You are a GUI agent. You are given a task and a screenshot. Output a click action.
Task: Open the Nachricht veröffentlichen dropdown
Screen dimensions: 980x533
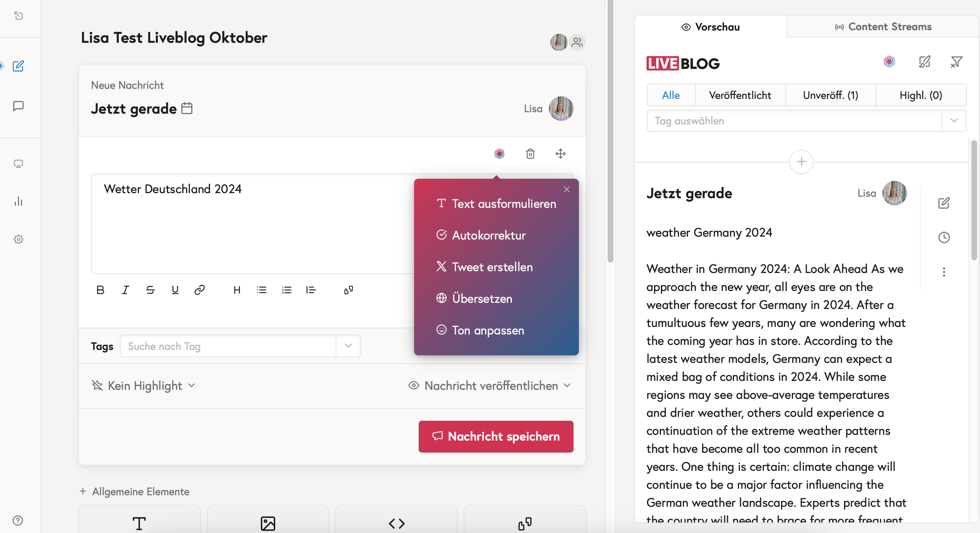pos(490,386)
